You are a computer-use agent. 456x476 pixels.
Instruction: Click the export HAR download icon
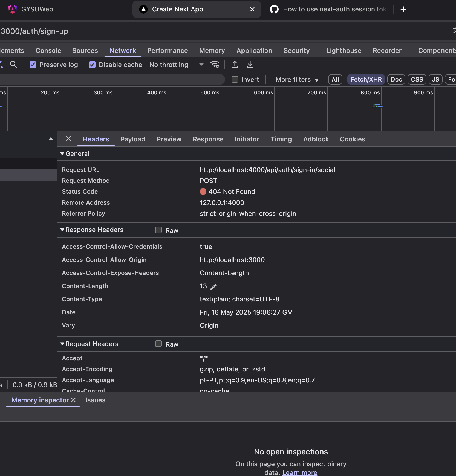coord(250,65)
